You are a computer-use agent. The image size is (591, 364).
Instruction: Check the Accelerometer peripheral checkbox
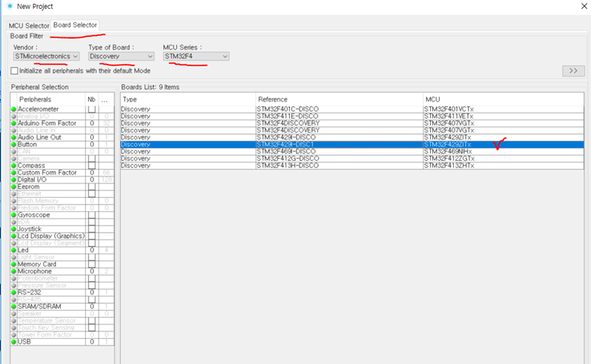pyautogui.click(x=92, y=109)
